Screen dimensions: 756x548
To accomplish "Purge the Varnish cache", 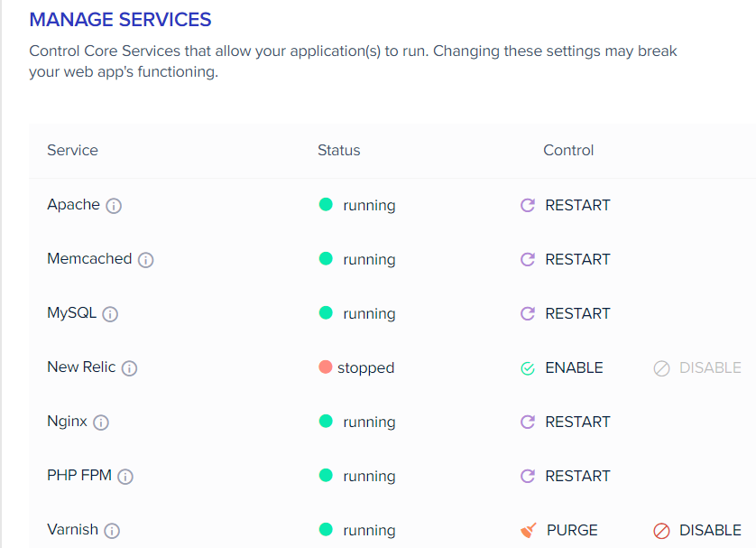I will (571, 530).
